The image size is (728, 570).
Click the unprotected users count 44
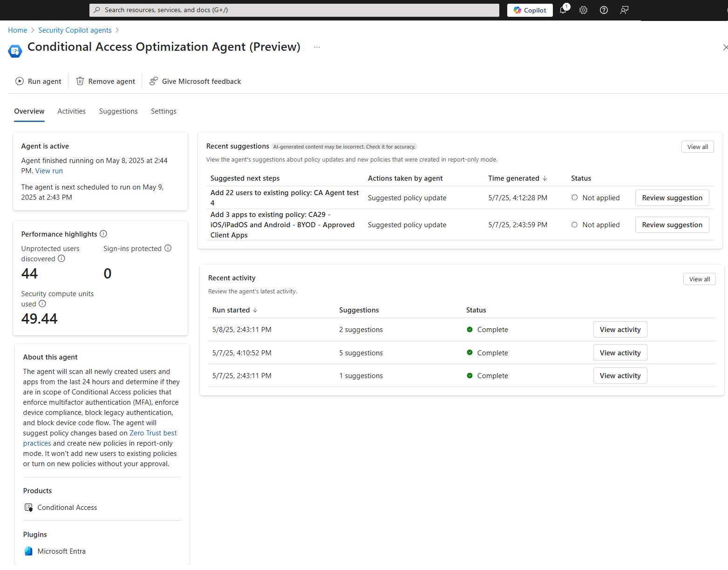tap(29, 273)
